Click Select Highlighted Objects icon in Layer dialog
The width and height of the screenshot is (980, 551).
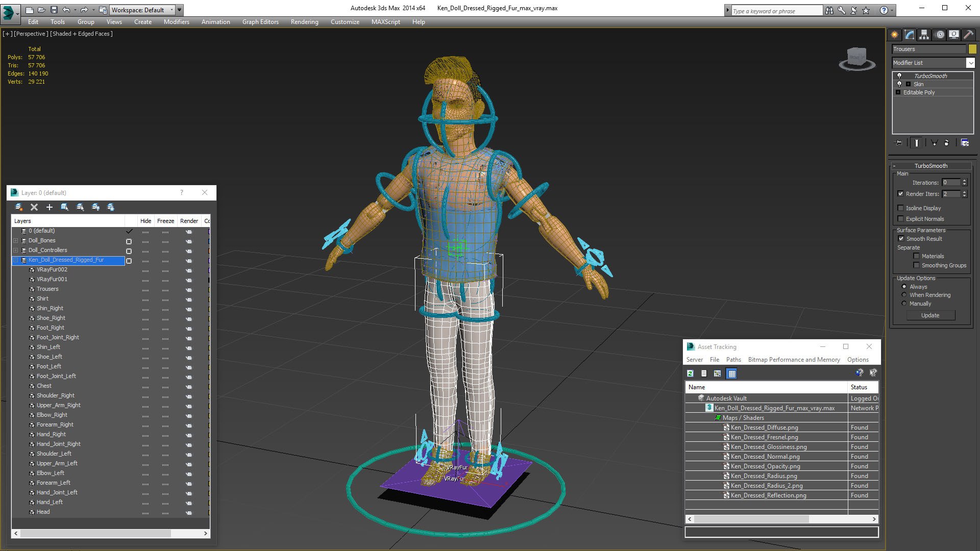point(65,207)
